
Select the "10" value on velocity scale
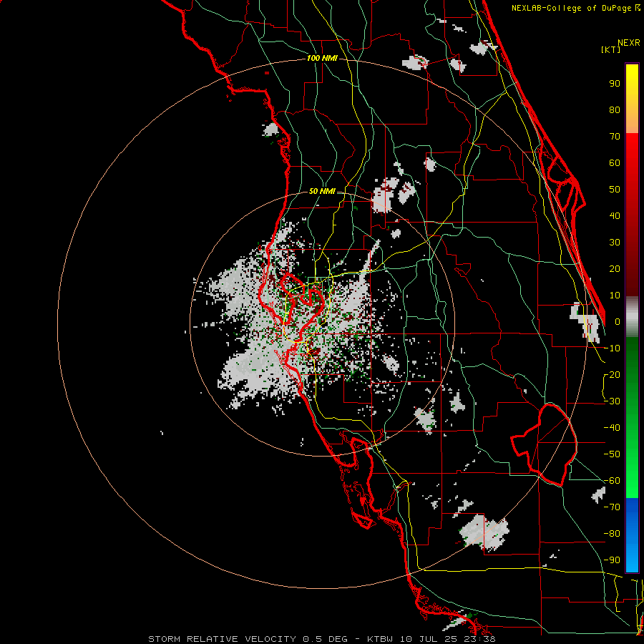pyautogui.click(x=615, y=296)
